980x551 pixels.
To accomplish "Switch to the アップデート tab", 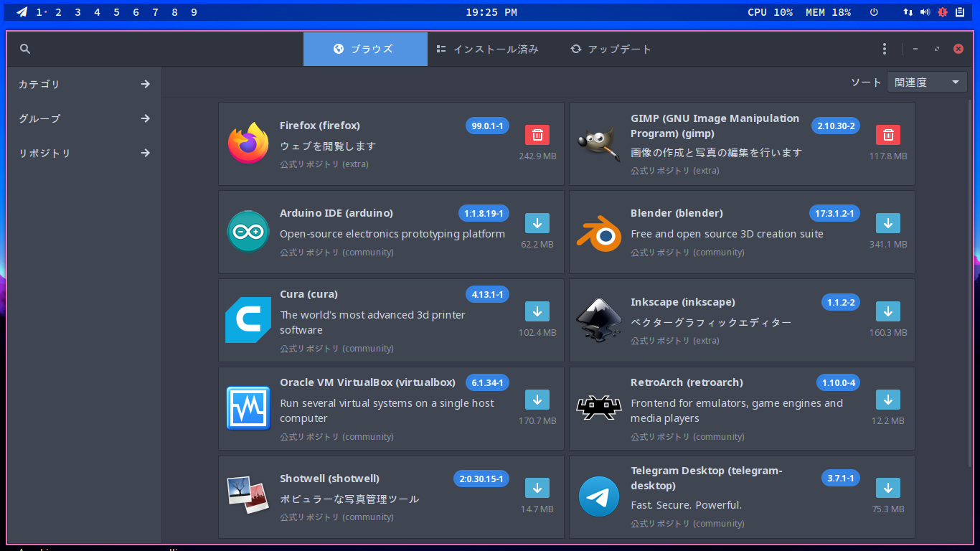I will (x=611, y=49).
